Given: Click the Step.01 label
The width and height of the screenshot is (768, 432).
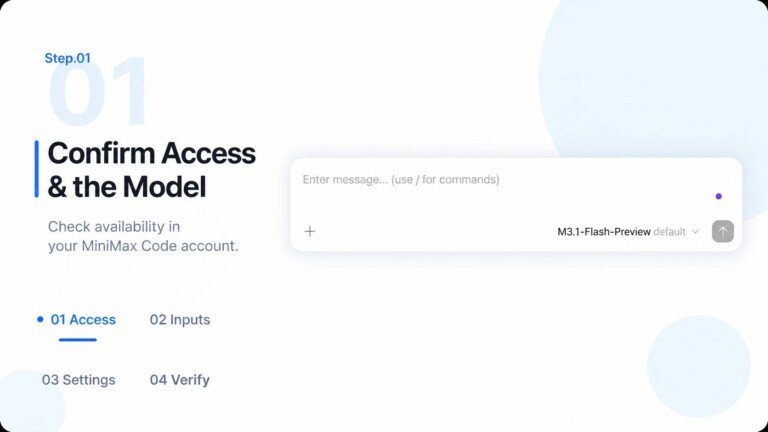Looking at the screenshot, I should [x=68, y=58].
